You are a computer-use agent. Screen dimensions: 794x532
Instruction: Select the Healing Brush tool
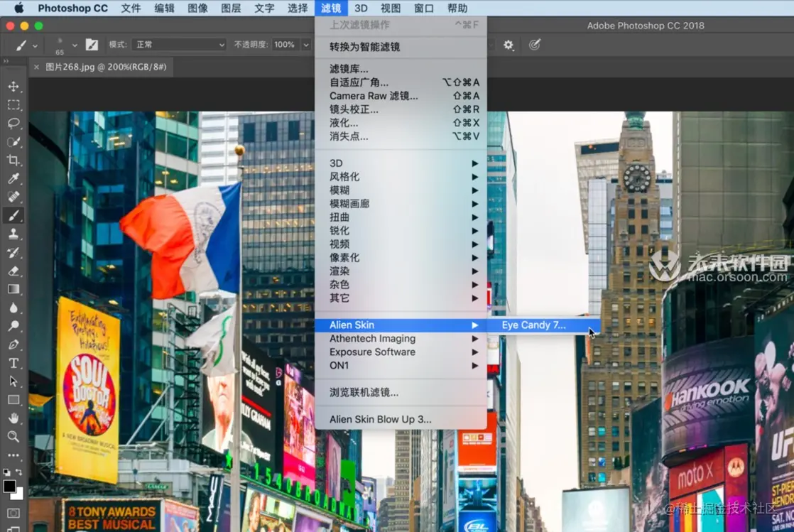tap(13, 197)
